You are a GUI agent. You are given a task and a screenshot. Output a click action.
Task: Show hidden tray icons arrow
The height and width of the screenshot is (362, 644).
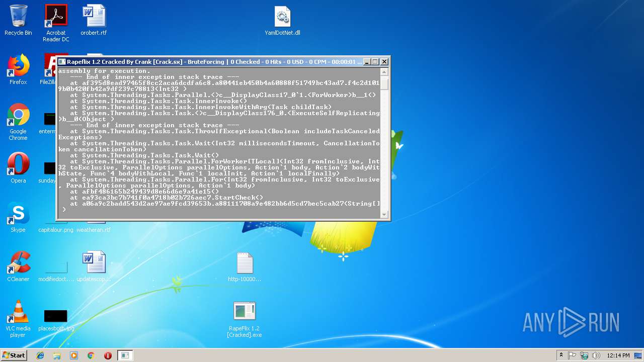pos(561,355)
